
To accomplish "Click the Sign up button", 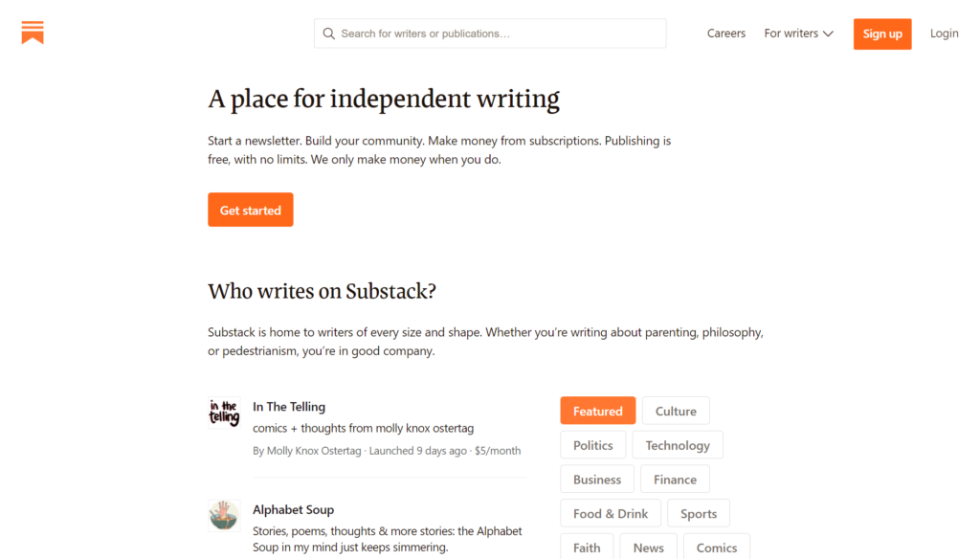I will 882,34.
